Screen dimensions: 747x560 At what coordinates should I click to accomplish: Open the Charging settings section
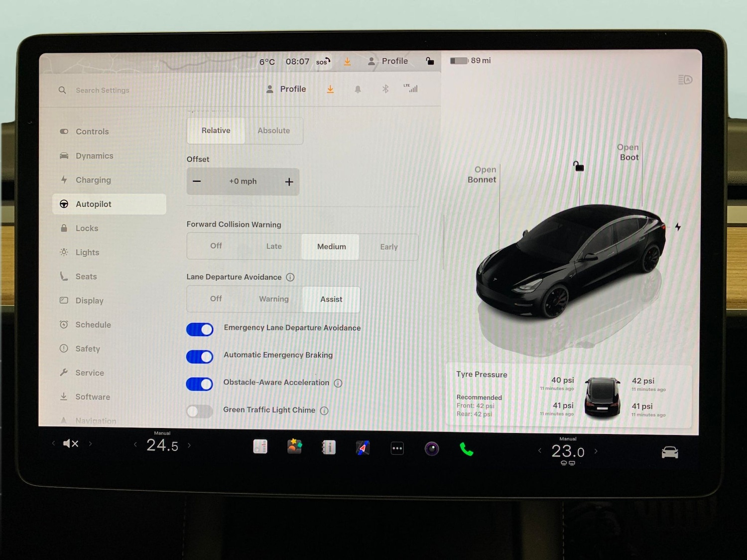(x=93, y=180)
